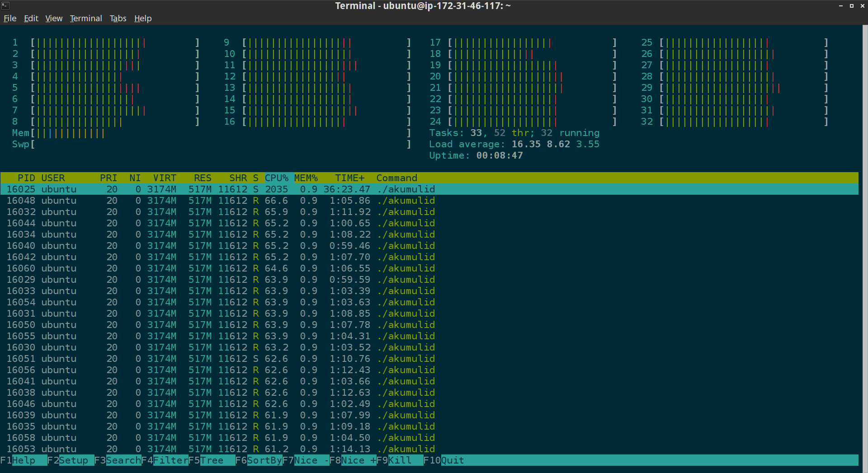Open the Tabs menu
Viewport: 868px width, 473px height.
point(118,19)
